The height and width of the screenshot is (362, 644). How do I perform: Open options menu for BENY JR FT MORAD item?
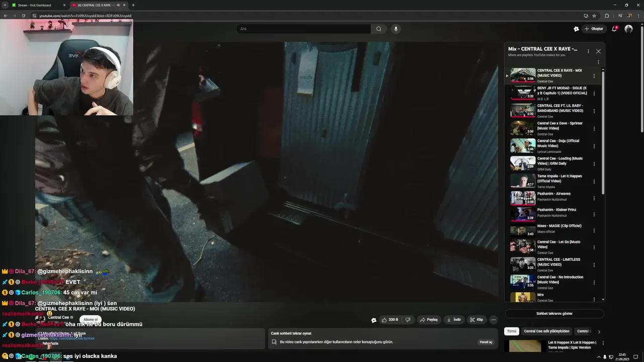pyautogui.click(x=594, y=94)
